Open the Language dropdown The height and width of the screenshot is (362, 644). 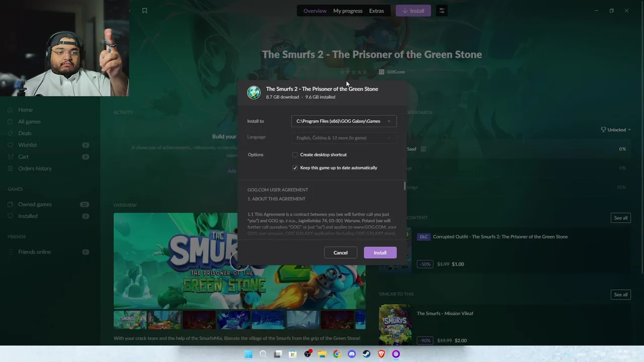click(344, 138)
